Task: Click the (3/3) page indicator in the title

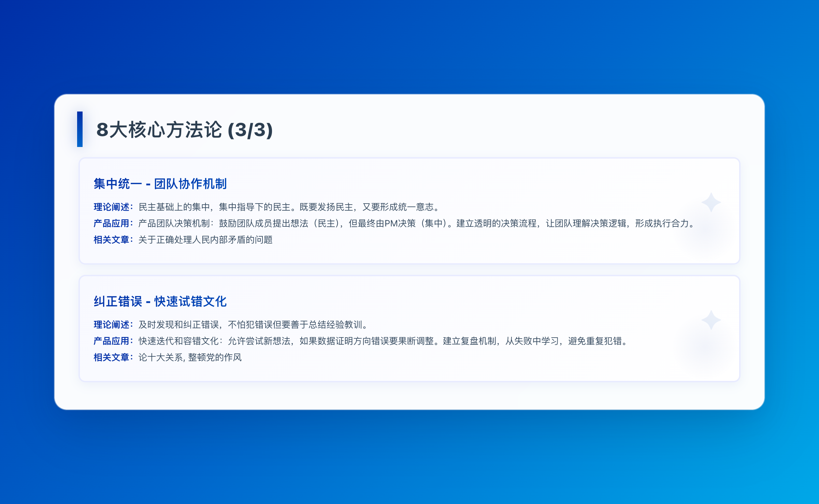Action: pos(250,130)
